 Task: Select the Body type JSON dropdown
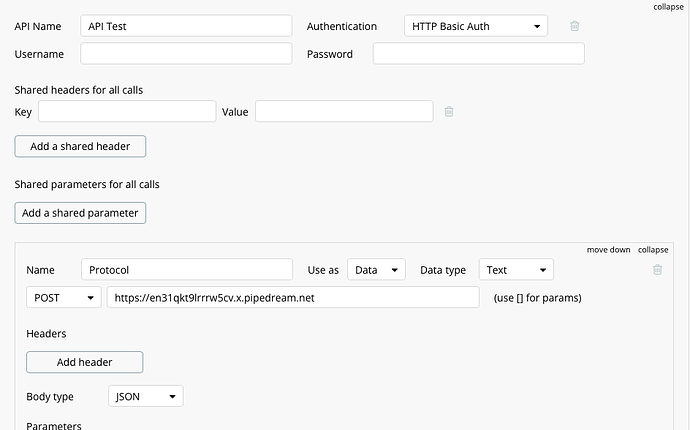[x=145, y=397]
